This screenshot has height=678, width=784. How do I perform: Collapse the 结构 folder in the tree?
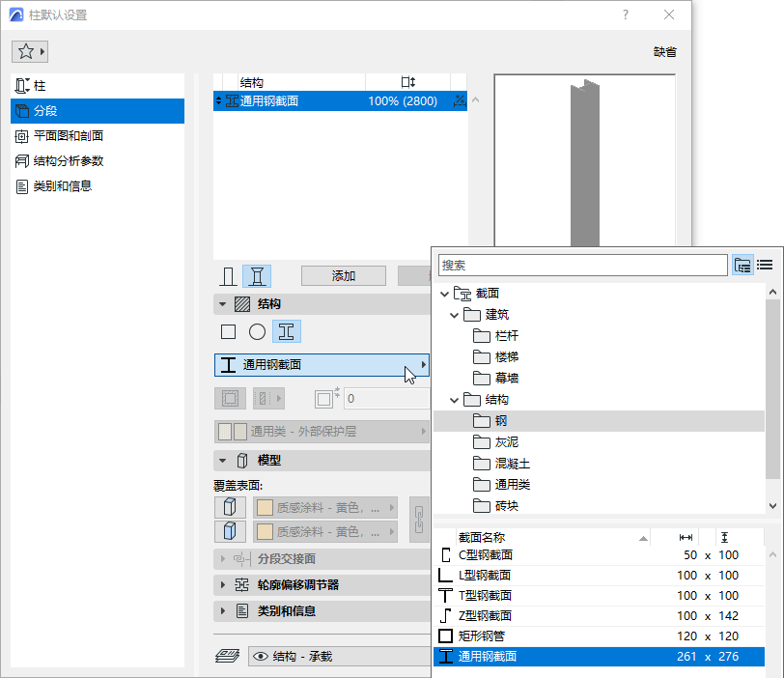pos(454,400)
